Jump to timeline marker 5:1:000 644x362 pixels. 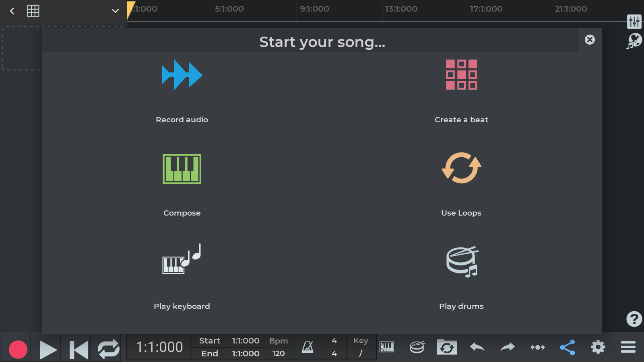[229, 9]
